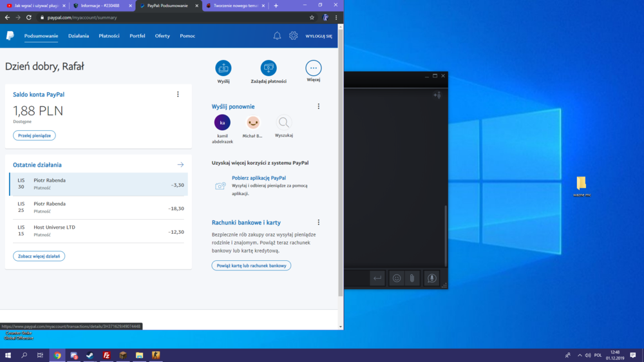This screenshot has height=362, width=644.
Task: Click the PayPal logo in header
Action: click(10, 35)
